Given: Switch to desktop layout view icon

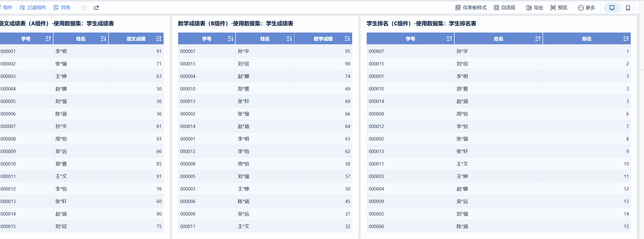Looking at the screenshot, I should 612,8.
